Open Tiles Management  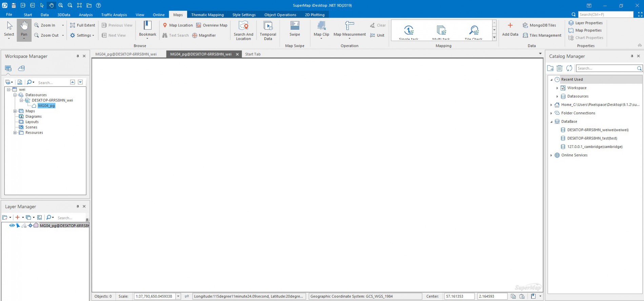[542, 35]
